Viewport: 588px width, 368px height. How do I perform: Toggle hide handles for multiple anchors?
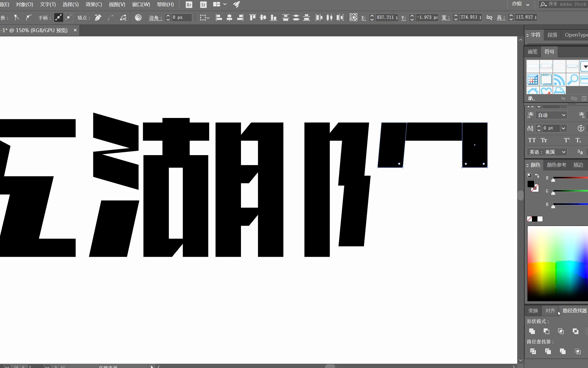[68, 18]
